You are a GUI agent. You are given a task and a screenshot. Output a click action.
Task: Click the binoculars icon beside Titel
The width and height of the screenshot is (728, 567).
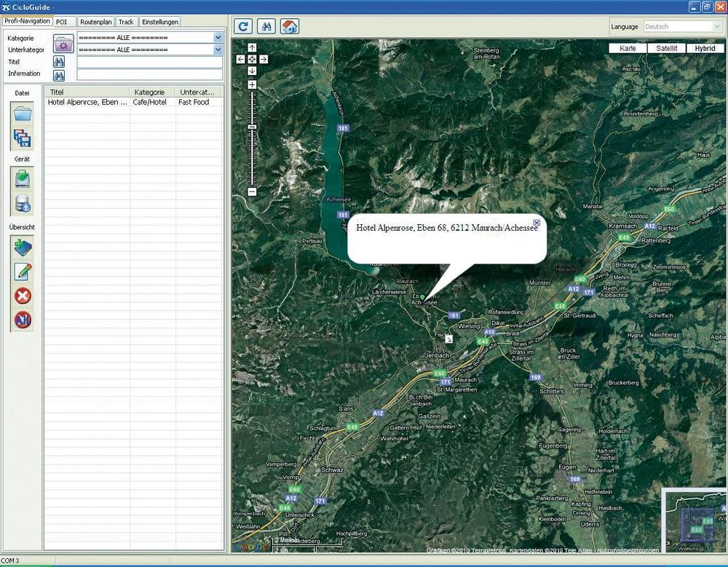59,62
